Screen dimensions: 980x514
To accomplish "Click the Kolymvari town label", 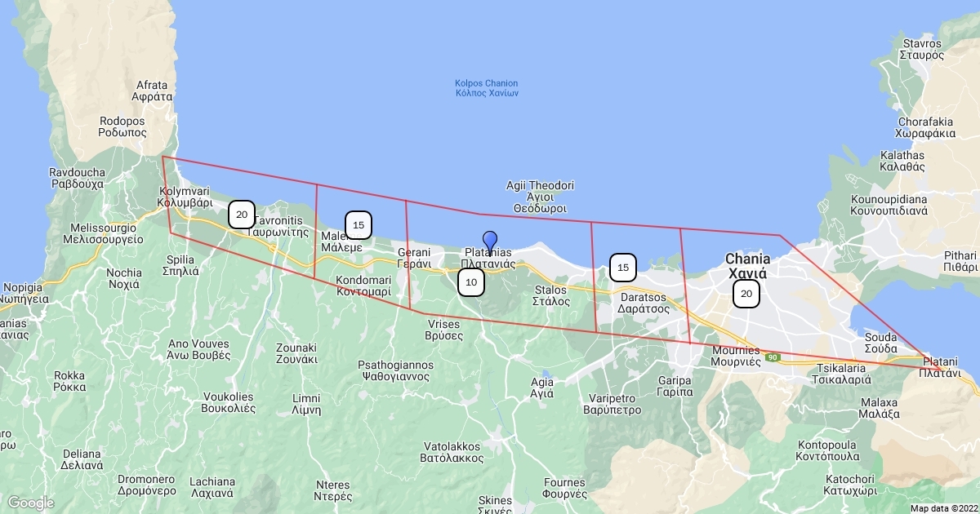I will click(185, 196).
